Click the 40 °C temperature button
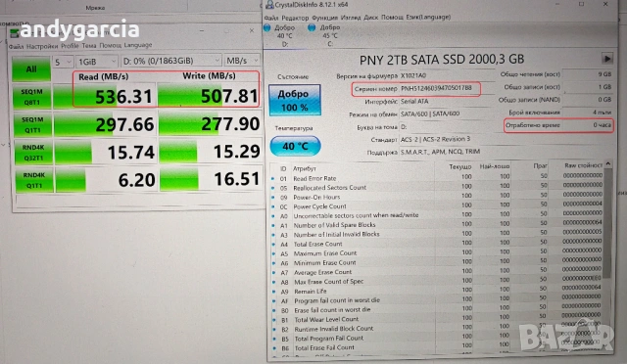 pos(295,146)
